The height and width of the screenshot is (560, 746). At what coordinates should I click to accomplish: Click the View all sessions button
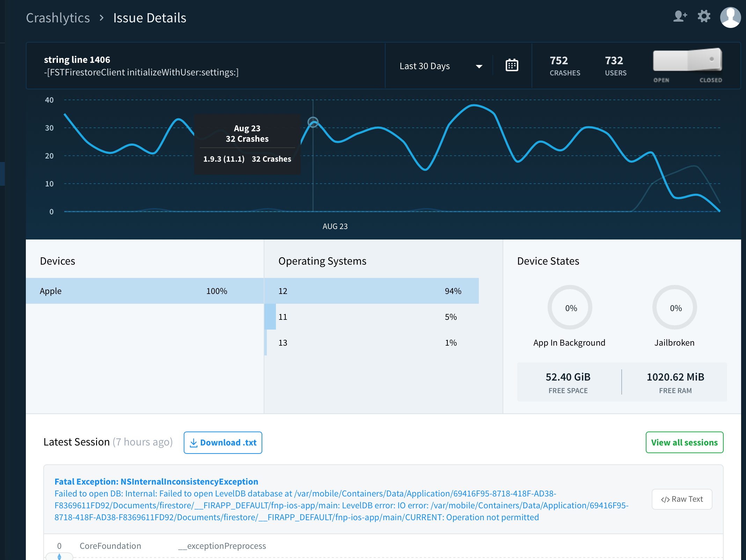[x=684, y=442]
